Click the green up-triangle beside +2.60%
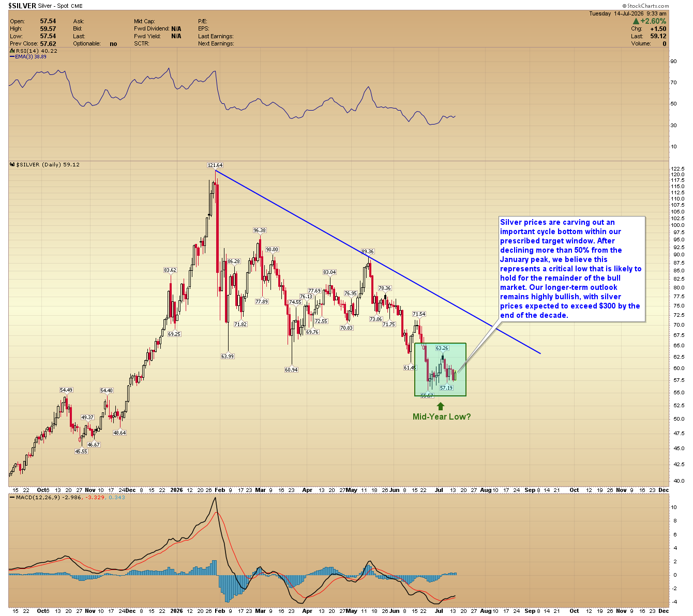Screen dimensions: 693x616 [636, 21]
